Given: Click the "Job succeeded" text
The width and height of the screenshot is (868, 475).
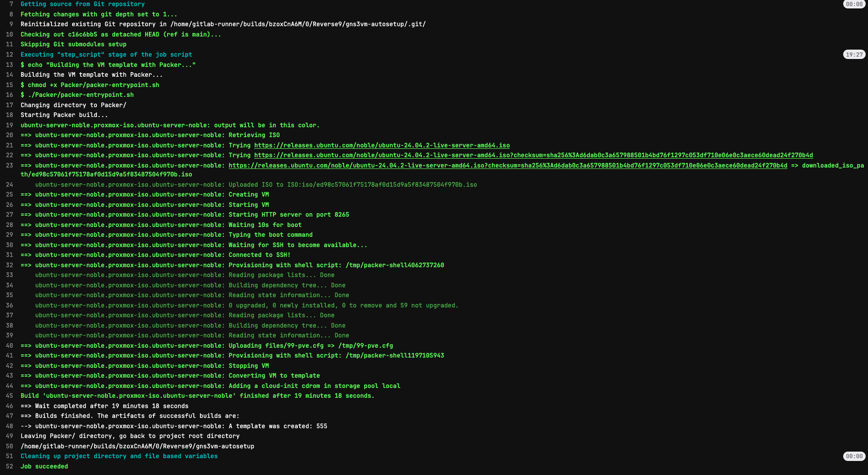Looking at the screenshot, I should (44, 467).
